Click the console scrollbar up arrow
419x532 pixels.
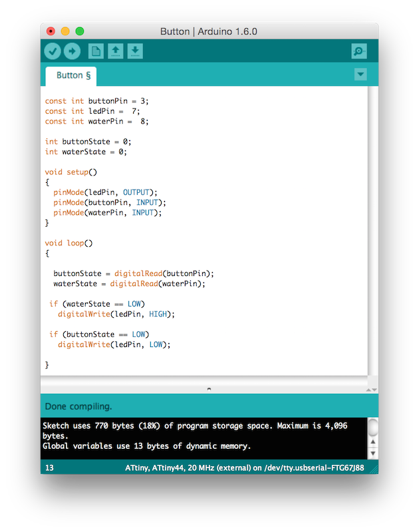pyautogui.click(x=373, y=442)
